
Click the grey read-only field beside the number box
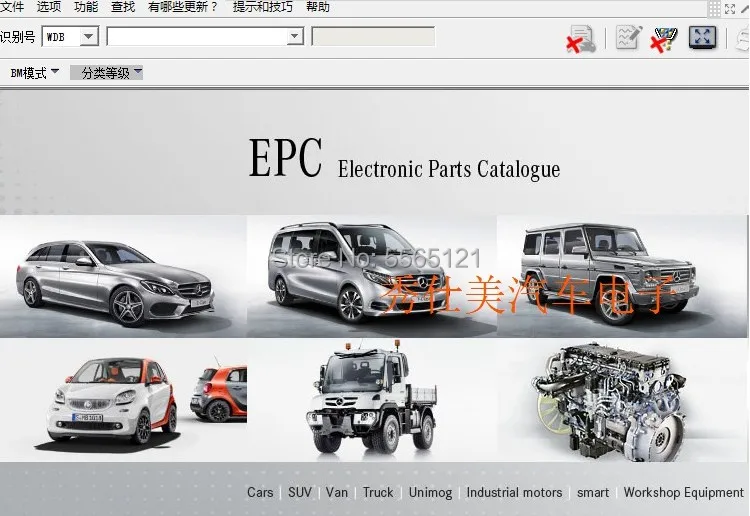tap(373, 36)
